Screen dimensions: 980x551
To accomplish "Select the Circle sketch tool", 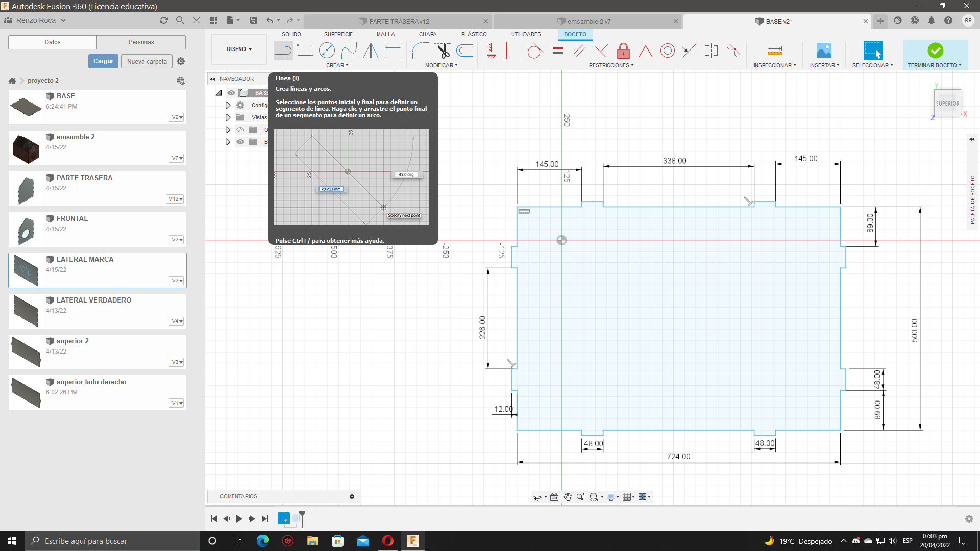I will [x=327, y=51].
